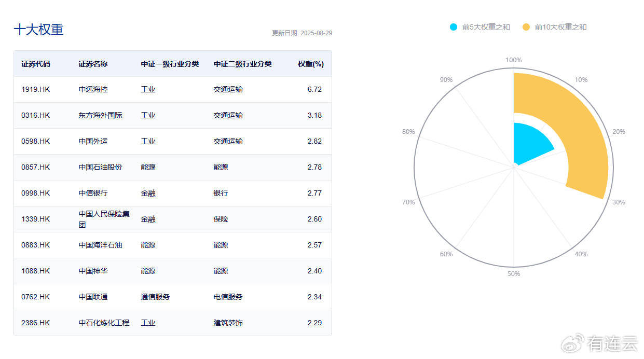Click the weight value 2.82
Viewport: 644px width, 359px height.
click(x=314, y=141)
